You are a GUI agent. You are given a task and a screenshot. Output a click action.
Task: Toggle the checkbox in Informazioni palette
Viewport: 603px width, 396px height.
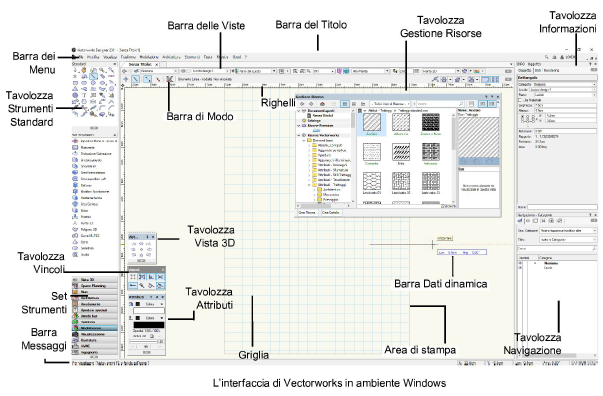[x=520, y=100]
